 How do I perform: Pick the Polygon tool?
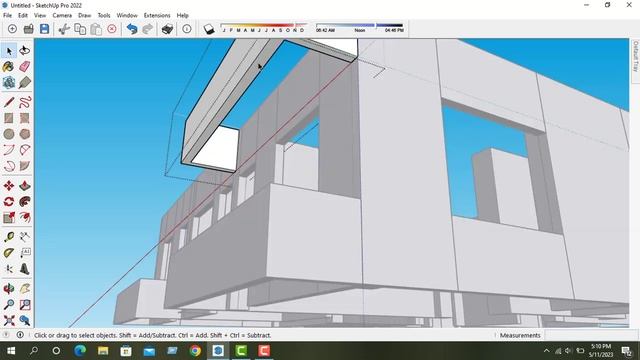[x=24, y=134]
